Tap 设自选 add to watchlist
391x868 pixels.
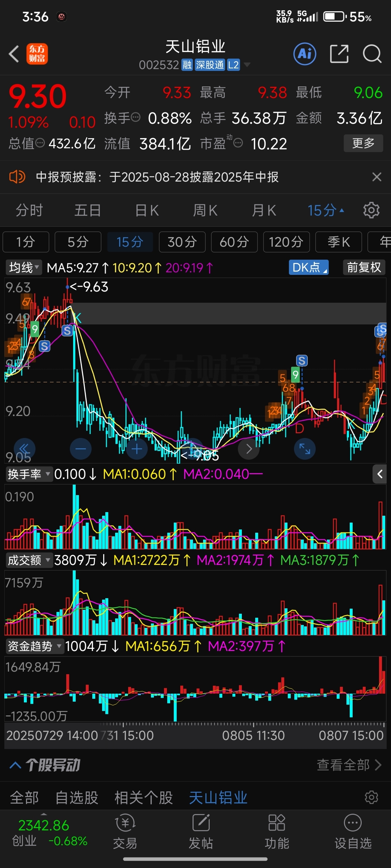353,831
